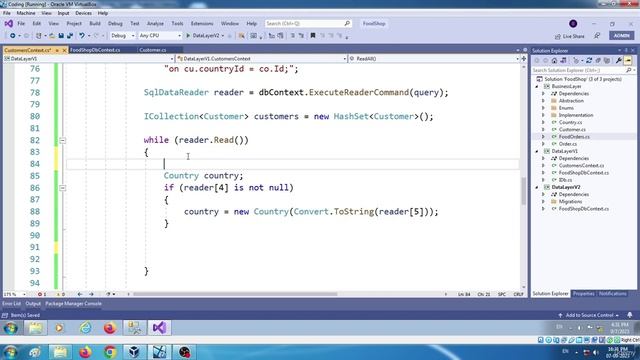This screenshot has height=360, width=640.
Task: Expand the Abstraction folder
Action: [543, 101]
